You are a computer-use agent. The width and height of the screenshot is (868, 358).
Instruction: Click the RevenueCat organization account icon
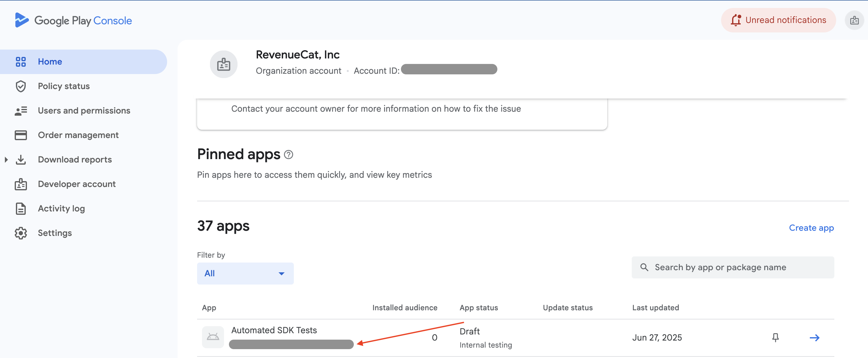click(x=224, y=64)
